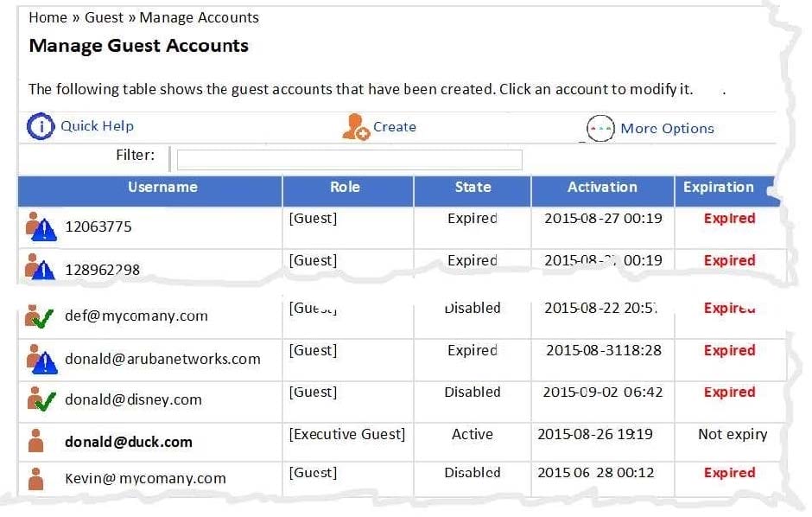Image resolution: width=812 pixels, height=517 pixels.
Task: Click the warning user icon beside 12063775
Action: coord(41,227)
